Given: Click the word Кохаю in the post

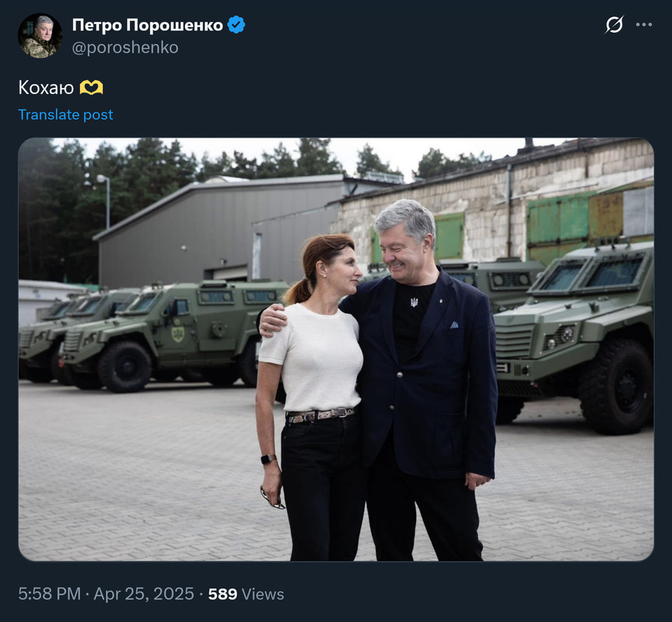Looking at the screenshot, I should pos(46,88).
